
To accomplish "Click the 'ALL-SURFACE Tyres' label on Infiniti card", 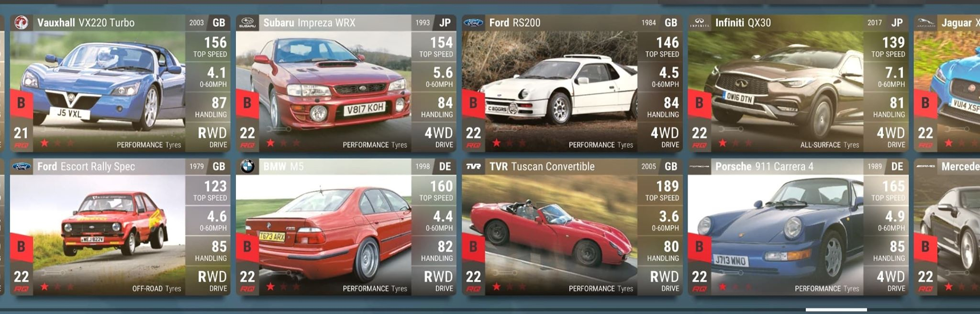I will [x=829, y=145].
